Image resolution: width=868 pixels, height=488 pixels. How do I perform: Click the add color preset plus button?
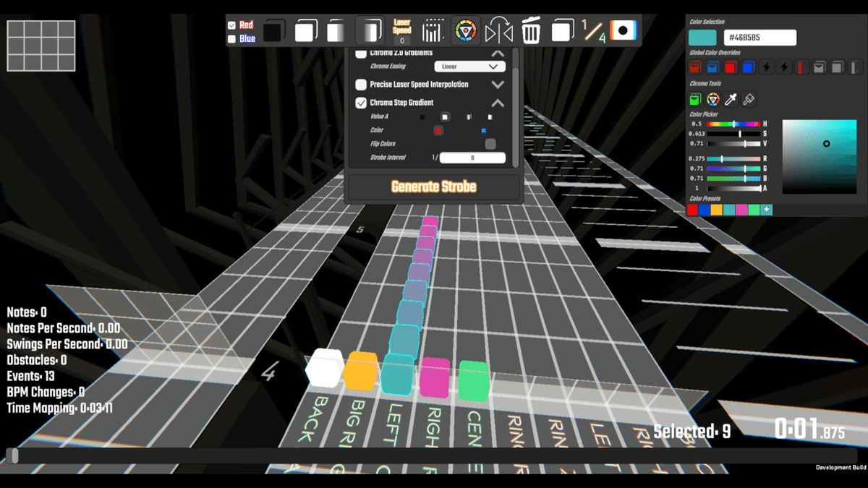coord(767,210)
